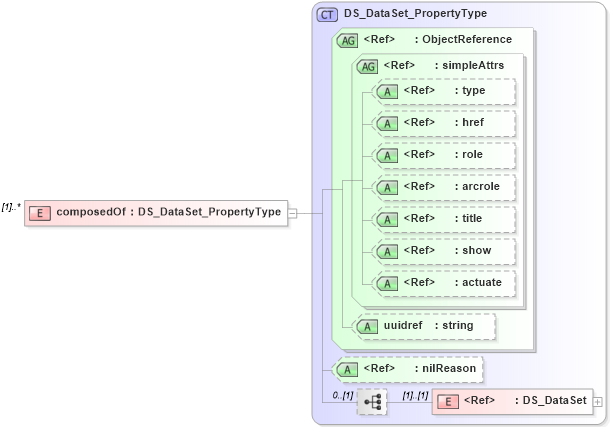
Task: Click the AG icon beside ObjectReference
Action: 347,40
